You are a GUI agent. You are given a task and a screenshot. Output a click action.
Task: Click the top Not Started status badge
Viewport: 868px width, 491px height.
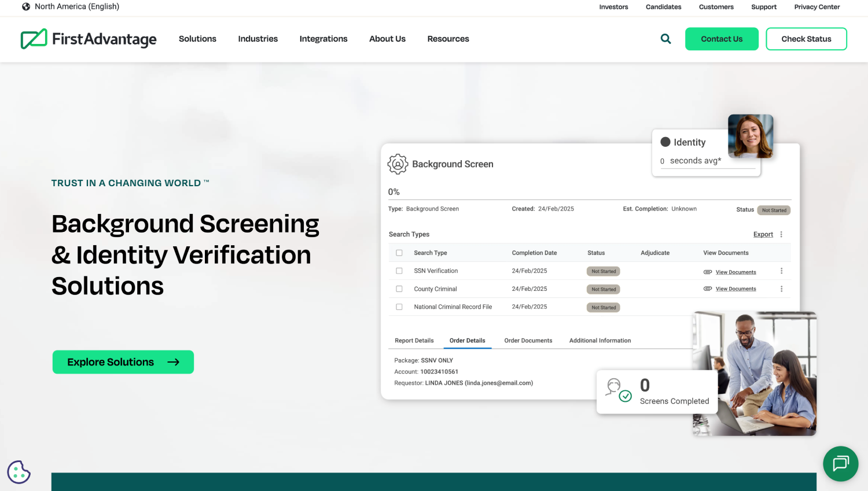coord(774,210)
